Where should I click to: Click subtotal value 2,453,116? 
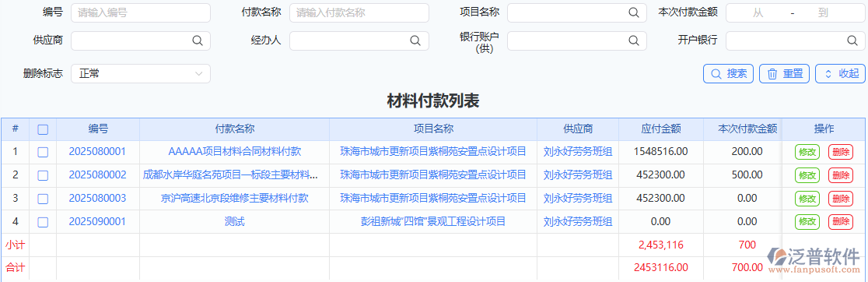pos(661,245)
